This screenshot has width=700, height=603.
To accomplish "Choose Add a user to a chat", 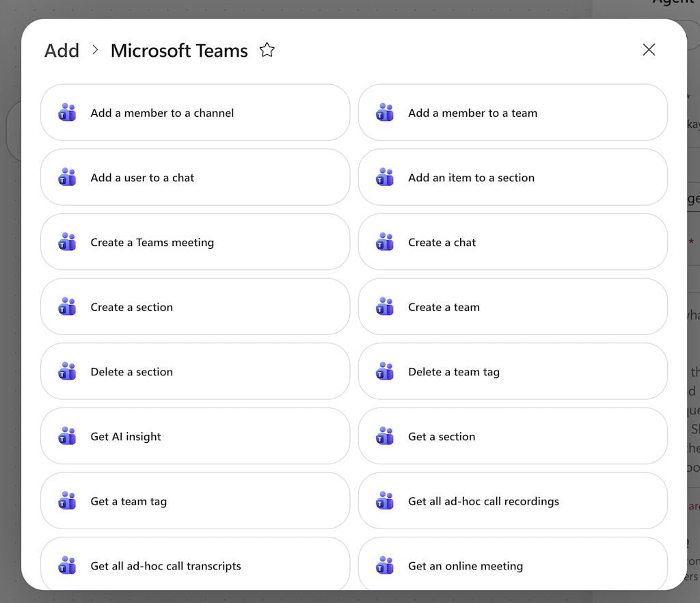I will click(x=196, y=177).
